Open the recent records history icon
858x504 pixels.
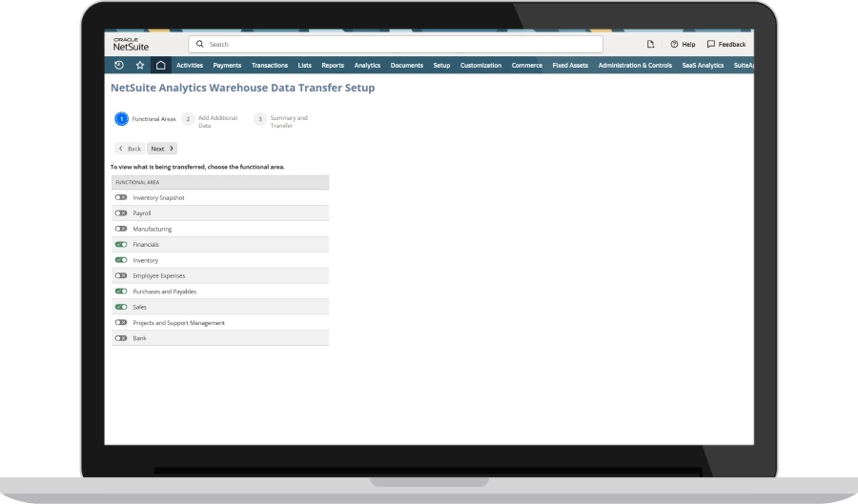tap(118, 66)
